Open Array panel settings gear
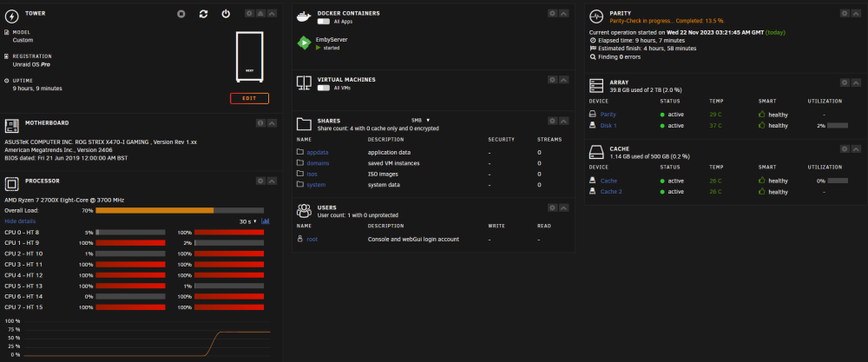This screenshot has height=362, width=868. point(845,82)
